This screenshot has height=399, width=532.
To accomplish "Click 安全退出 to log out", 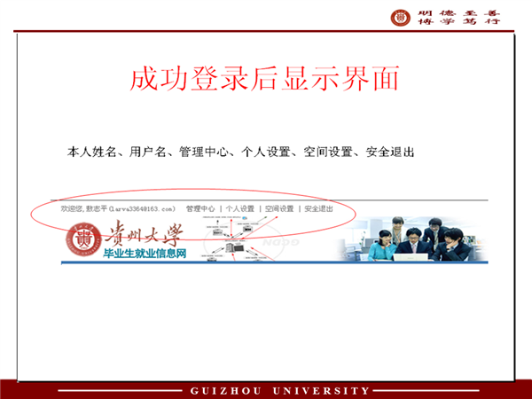I will pyautogui.click(x=318, y=208).
